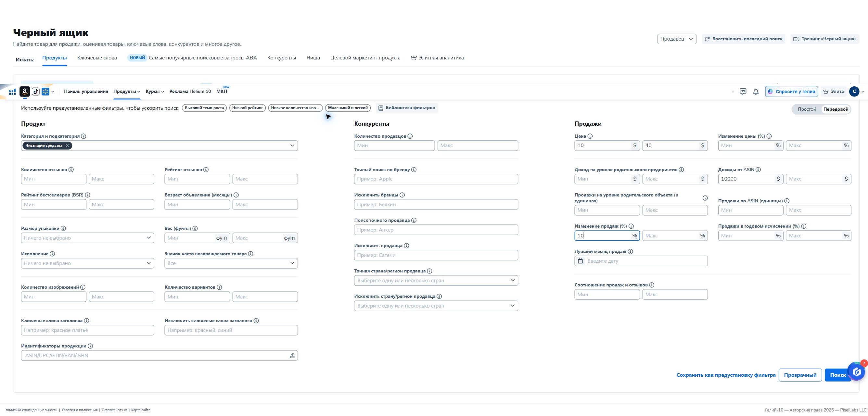The height and width of the screenshot is (416, 868).
Task: Click the upload icon in product identifiers field
Action: click(292, 356)
